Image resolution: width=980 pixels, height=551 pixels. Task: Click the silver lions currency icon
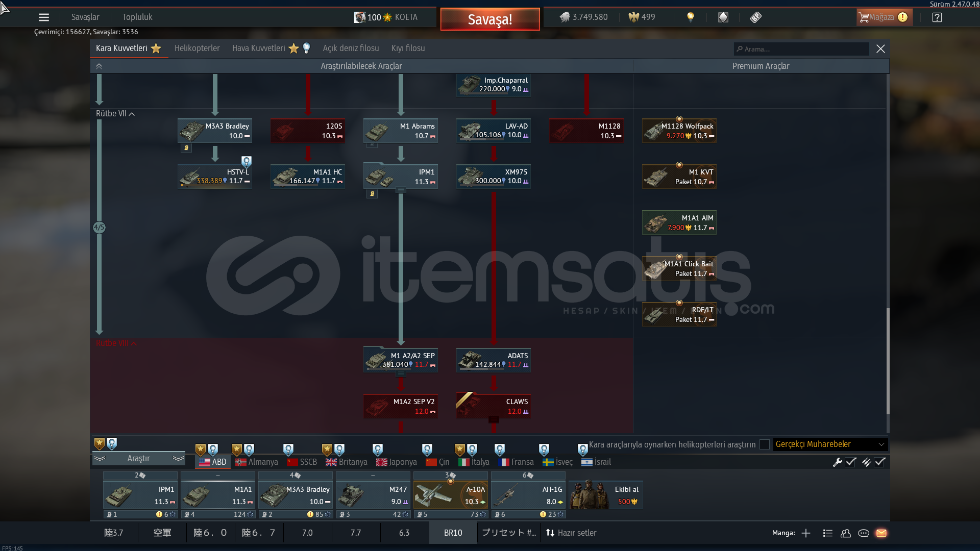coord(565,17)
